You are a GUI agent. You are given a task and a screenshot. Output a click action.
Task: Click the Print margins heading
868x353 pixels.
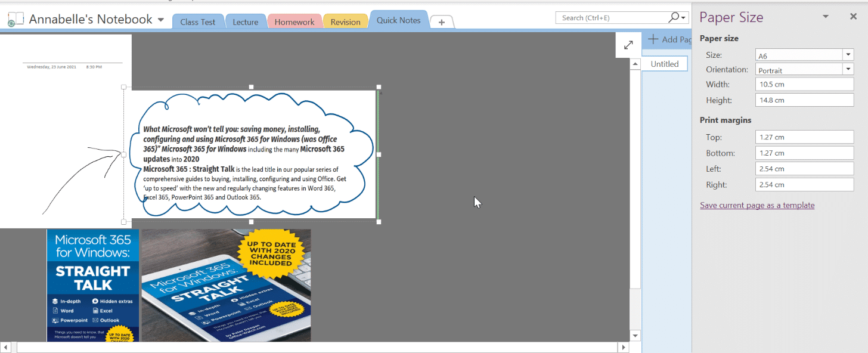pos(726,120)
